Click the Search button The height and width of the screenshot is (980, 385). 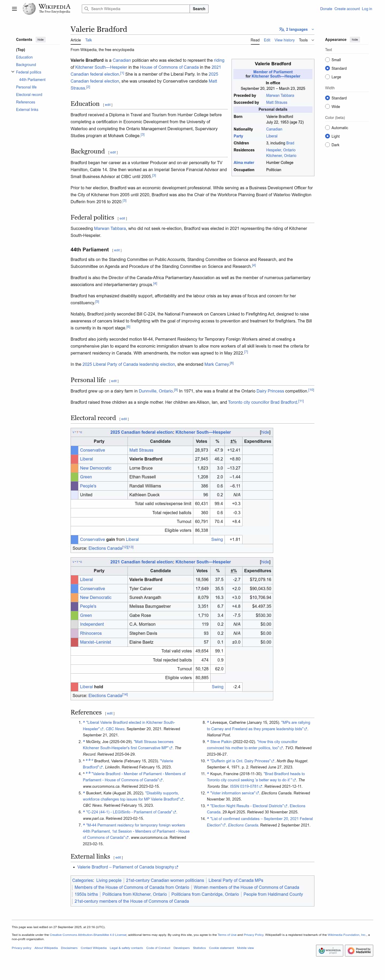click(199, 9)
